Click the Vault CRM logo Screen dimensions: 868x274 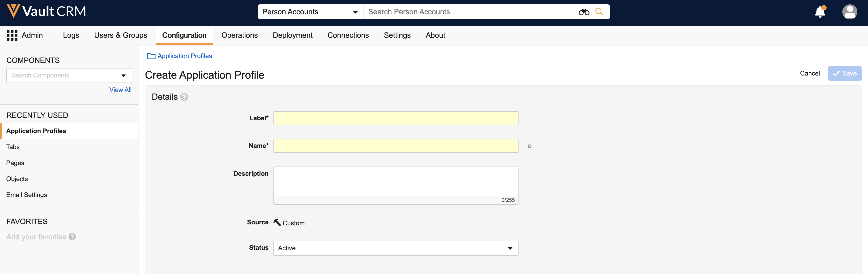tap(46, 11)
